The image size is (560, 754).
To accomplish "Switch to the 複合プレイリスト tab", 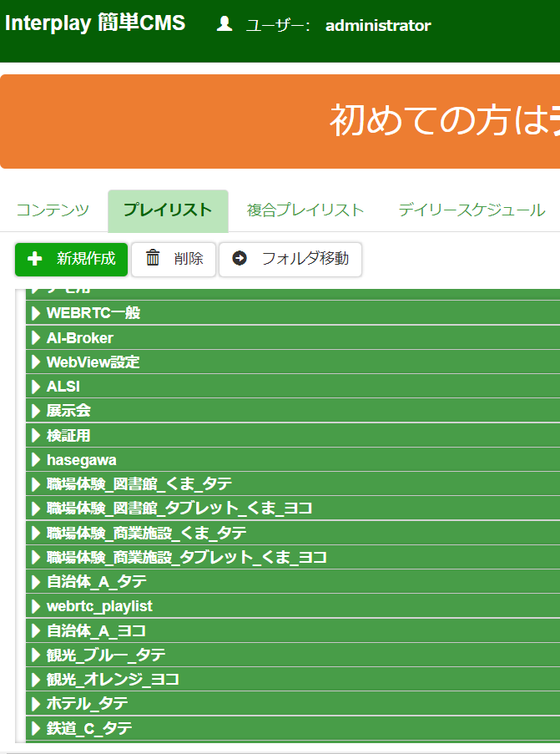I will pos(305,210).
